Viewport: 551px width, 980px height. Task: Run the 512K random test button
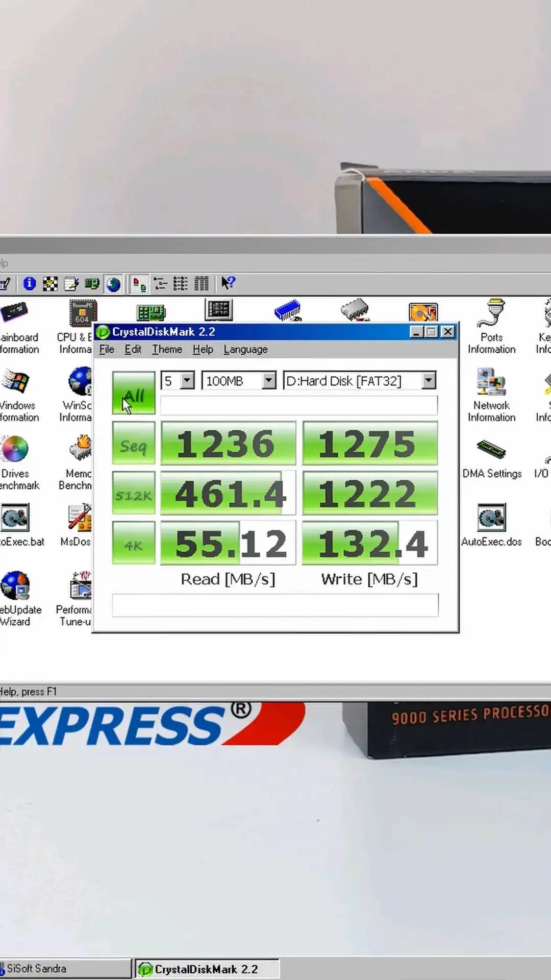point(134,493)
